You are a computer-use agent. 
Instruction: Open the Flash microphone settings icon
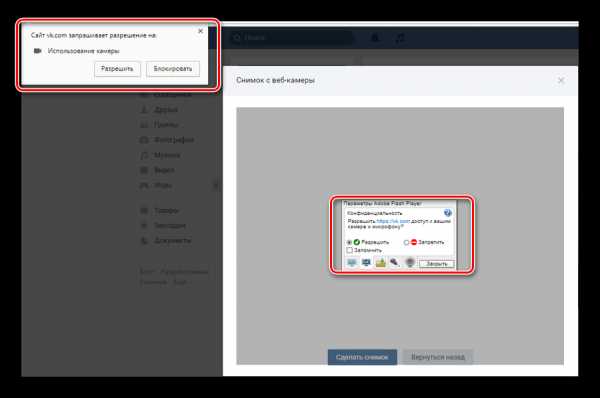pyautogui.click(x=395, y=263)
